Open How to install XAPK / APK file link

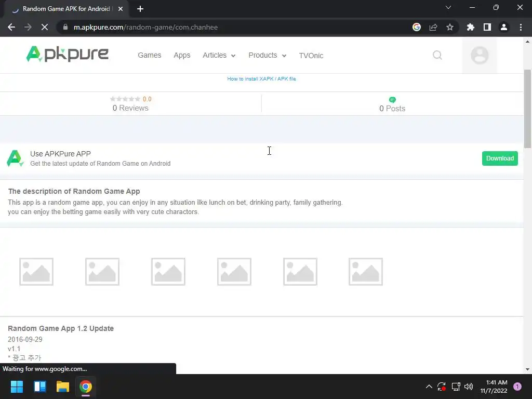(262, 79)
